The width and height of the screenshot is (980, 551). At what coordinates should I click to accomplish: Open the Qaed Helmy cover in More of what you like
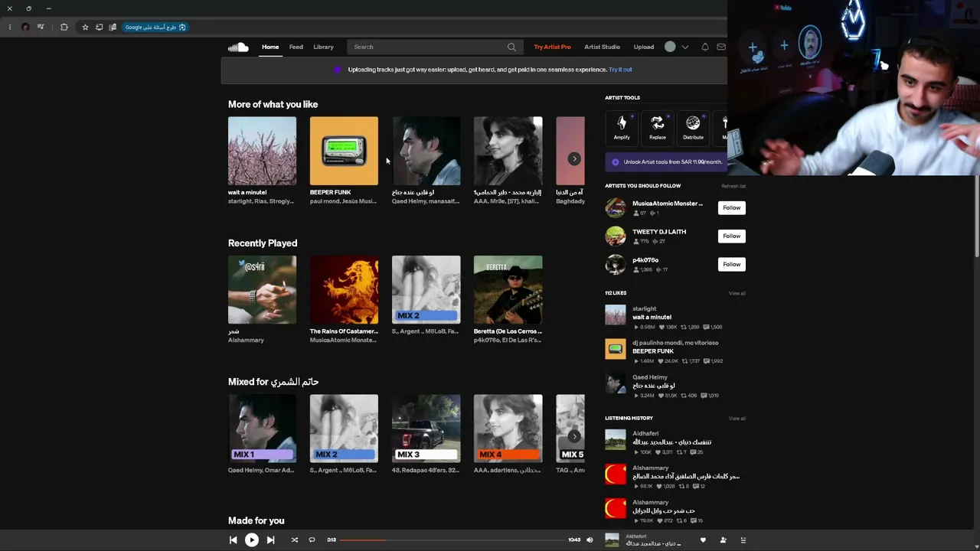pos(426,151)
